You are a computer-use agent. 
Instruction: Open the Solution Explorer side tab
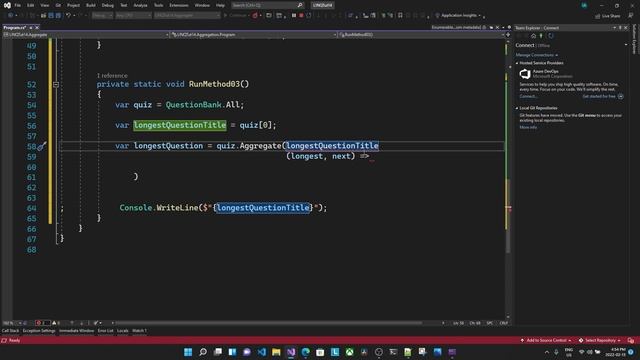635,39
